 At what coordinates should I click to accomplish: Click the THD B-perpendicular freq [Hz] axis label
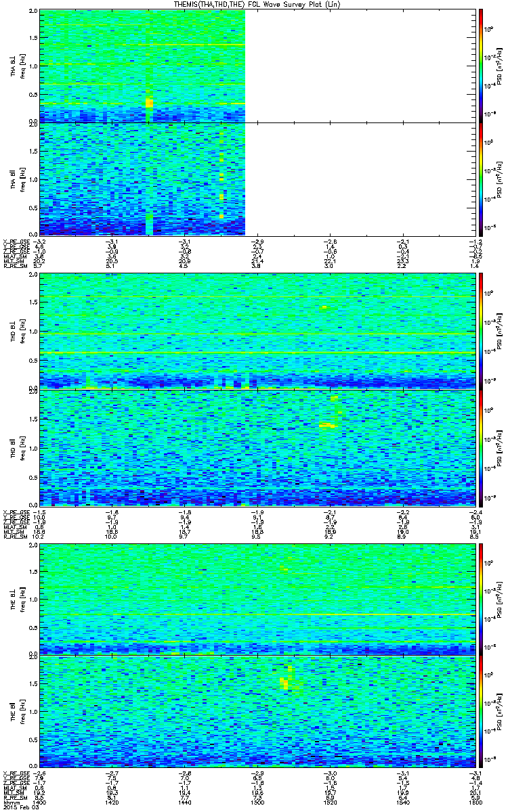click(21, 331)
